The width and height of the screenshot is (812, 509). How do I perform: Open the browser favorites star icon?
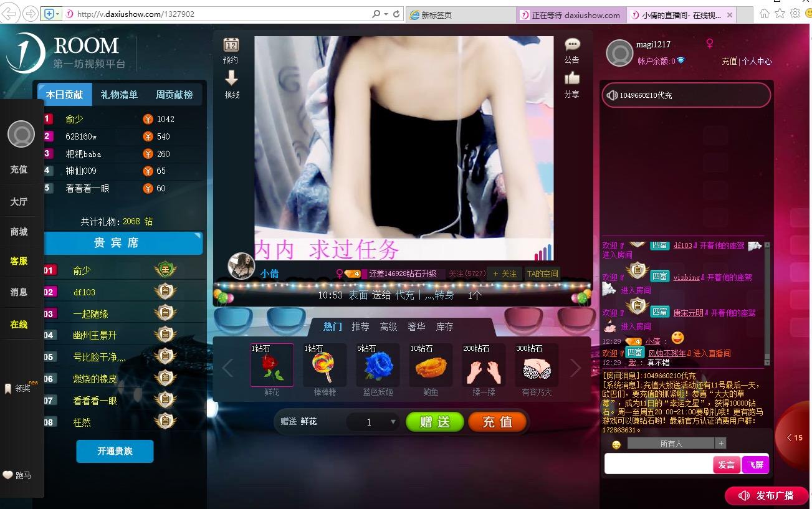tap(780, 14)
